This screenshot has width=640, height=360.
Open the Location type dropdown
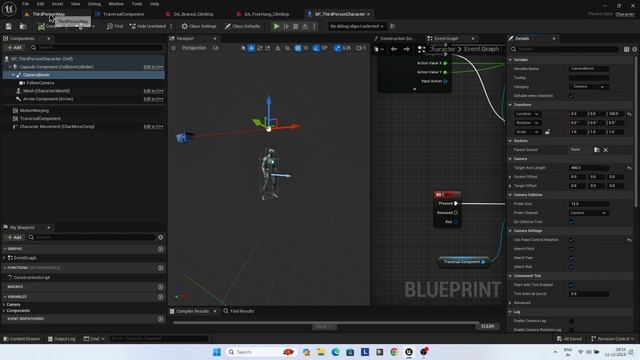coord(527,114)
